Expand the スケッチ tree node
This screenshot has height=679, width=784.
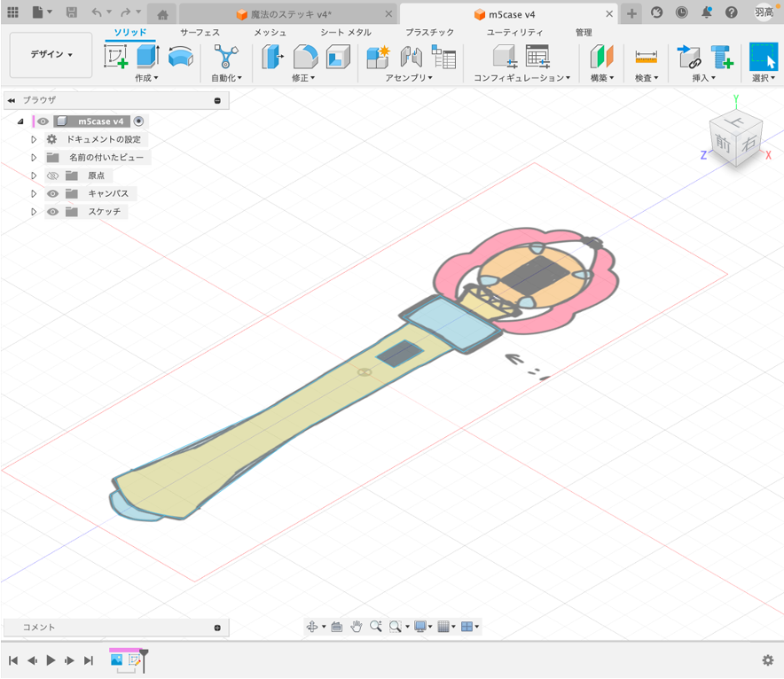(x=34, y=212)
